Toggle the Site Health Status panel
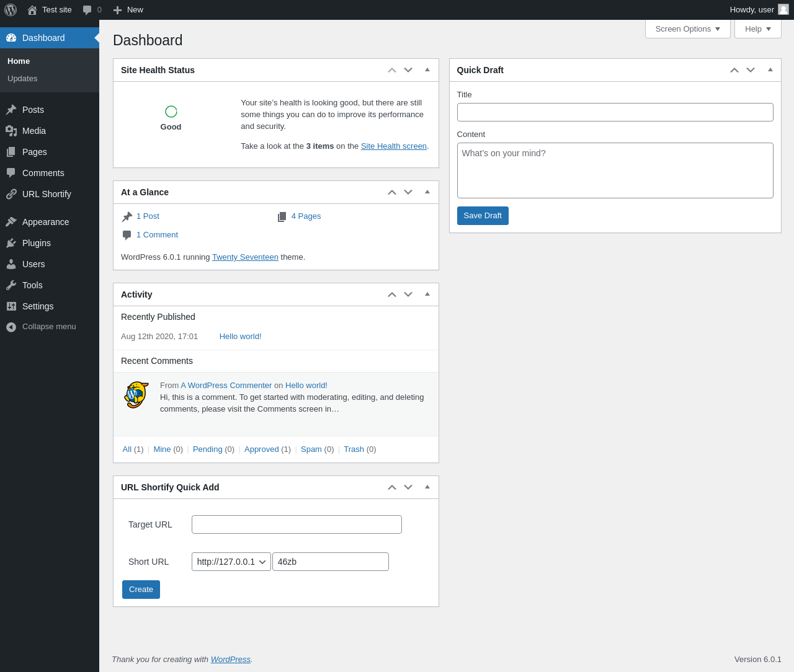 [x=427, y=70]
